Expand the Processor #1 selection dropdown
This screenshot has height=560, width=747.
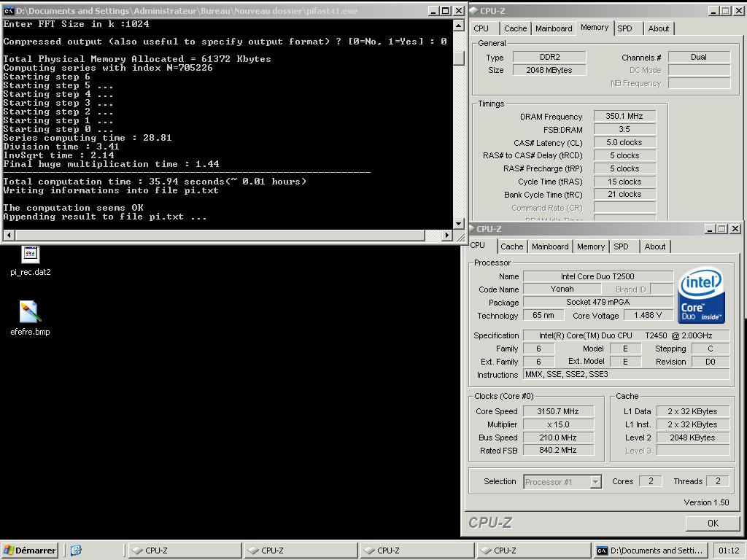tap(595, 482)
